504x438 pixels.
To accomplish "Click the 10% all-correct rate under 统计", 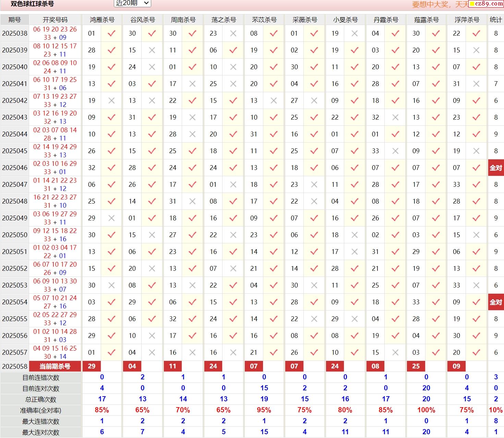I will pos(496,410).
